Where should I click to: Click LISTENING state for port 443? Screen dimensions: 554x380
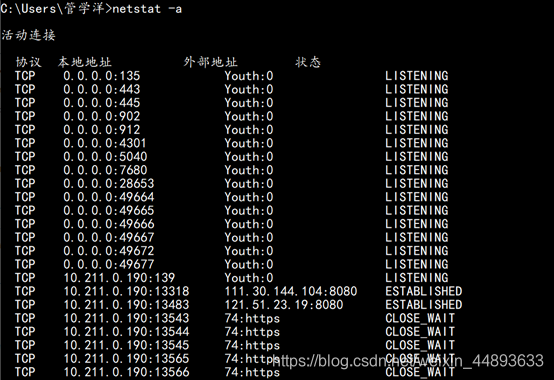point(417,89)
